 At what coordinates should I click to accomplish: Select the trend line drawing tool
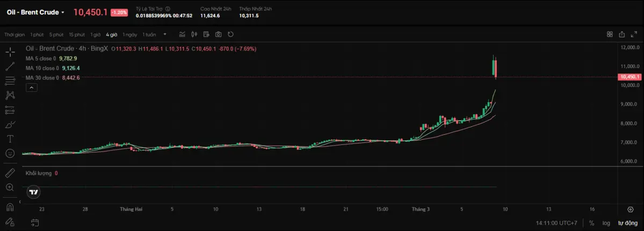click(10, 67)
